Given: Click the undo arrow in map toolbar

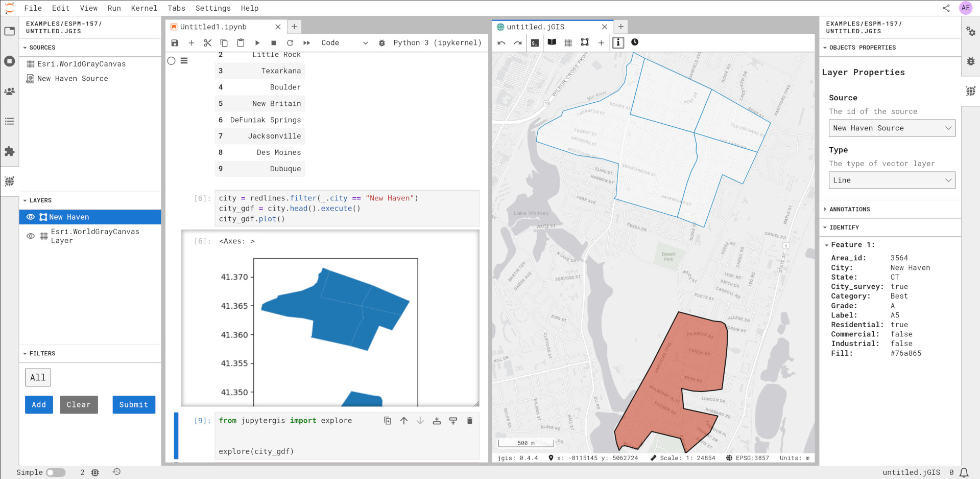Looking at the screenshot, I should pos(501,42).
